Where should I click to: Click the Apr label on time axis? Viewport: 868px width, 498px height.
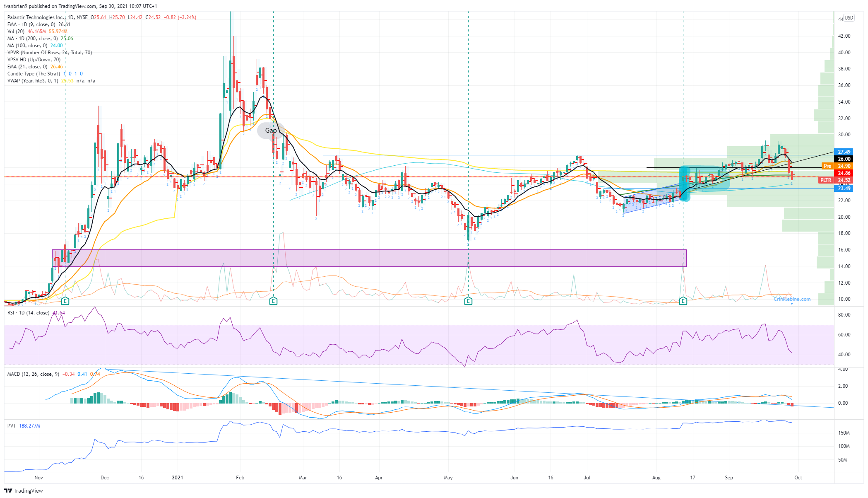(379, 478)
